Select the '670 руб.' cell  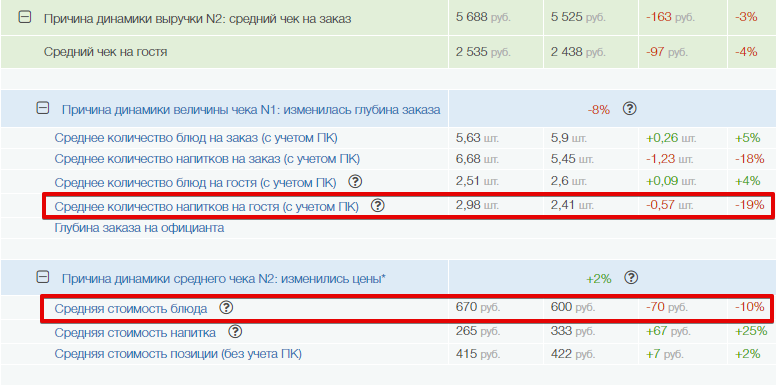tap(478, 307)
